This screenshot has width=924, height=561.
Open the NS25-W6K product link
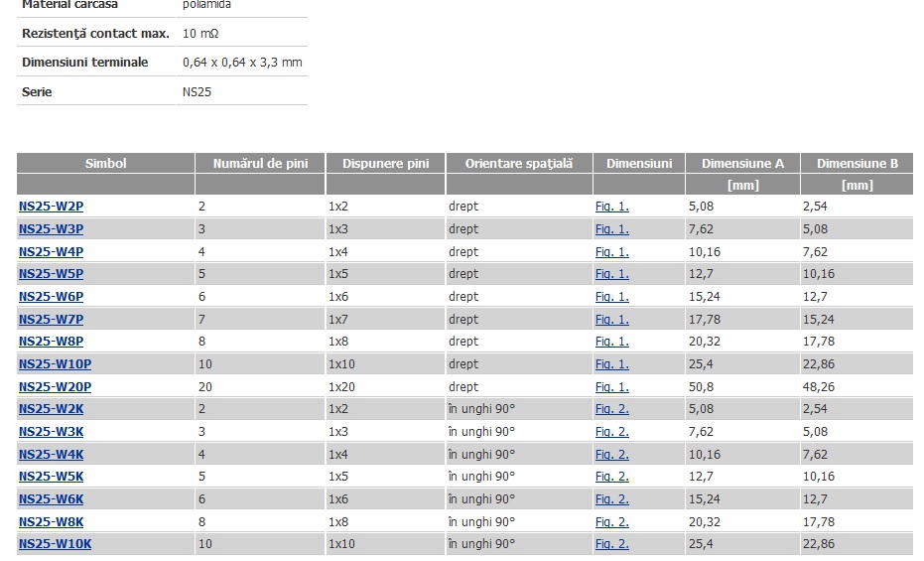click(x=51, y=499)
